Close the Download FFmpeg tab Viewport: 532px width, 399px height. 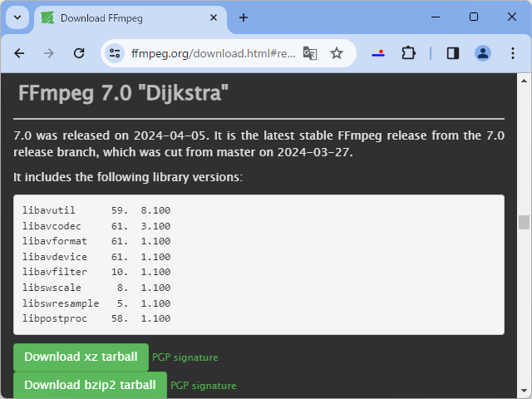pos(214,17)
